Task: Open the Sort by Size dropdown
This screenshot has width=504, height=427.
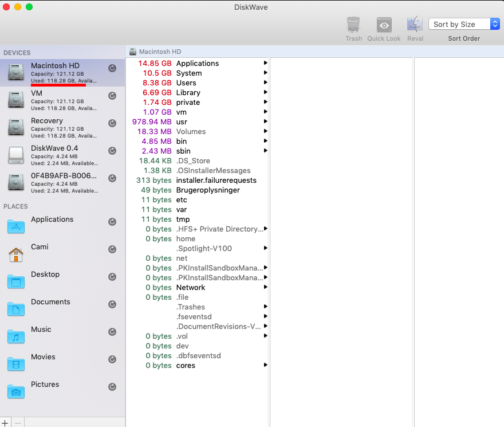Action: pyautogui.click(x=464, y=24)
